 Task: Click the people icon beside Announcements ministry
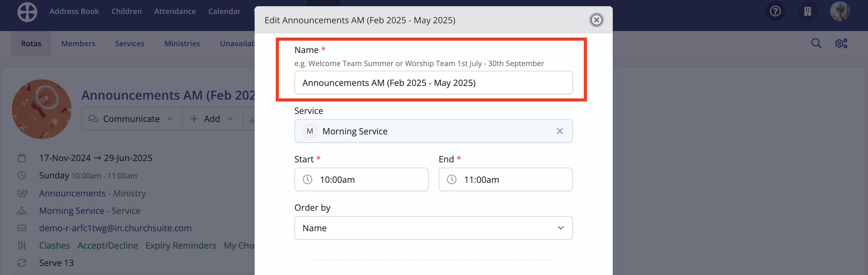coord(22,193)
